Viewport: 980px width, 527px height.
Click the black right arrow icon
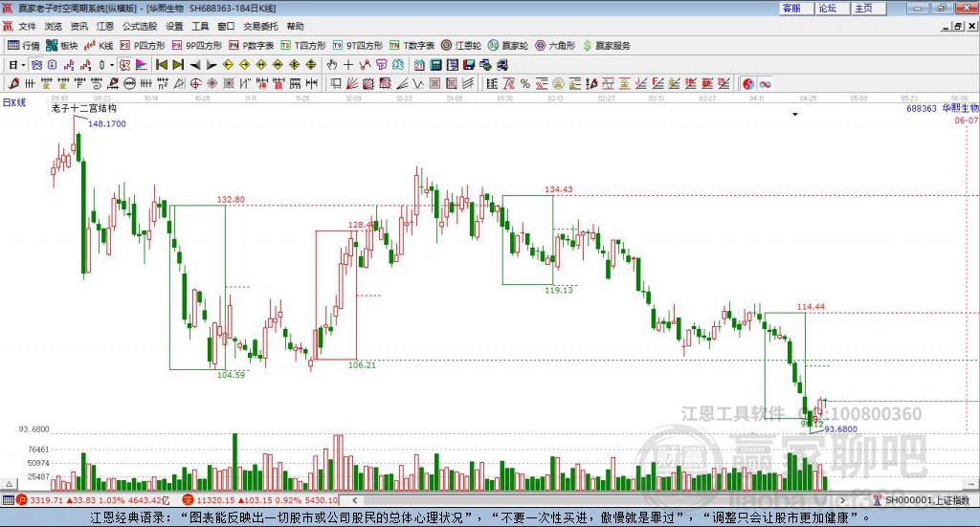coord(212,65)
